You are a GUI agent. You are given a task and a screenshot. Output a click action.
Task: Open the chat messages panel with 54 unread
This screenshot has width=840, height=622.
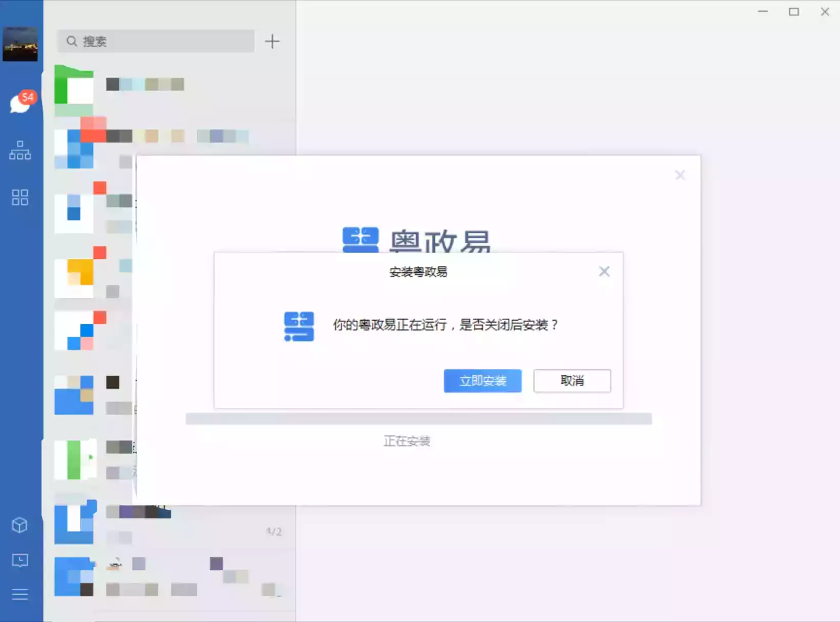19,103
